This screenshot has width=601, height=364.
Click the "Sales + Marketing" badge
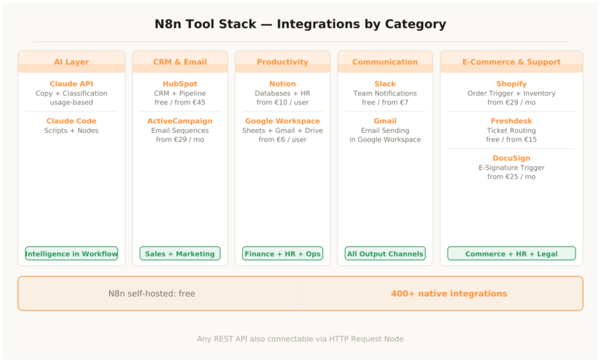(180, 254)
